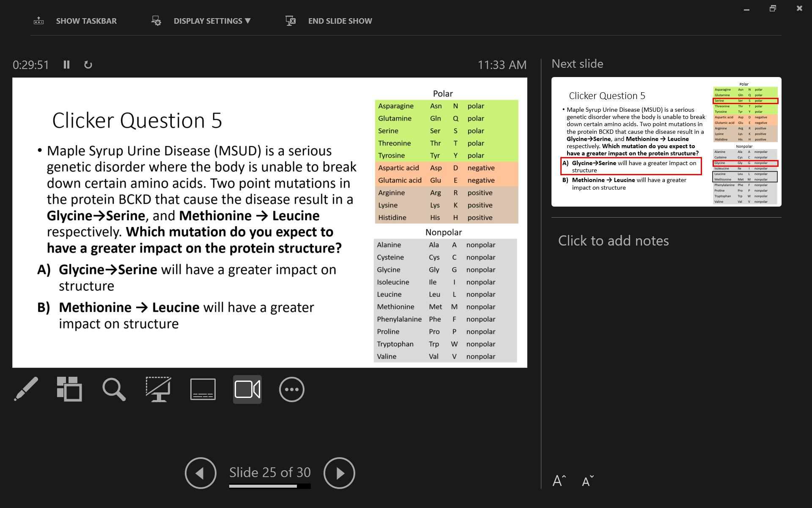Click the Histidine row in the table

click(x=446, y=218)
